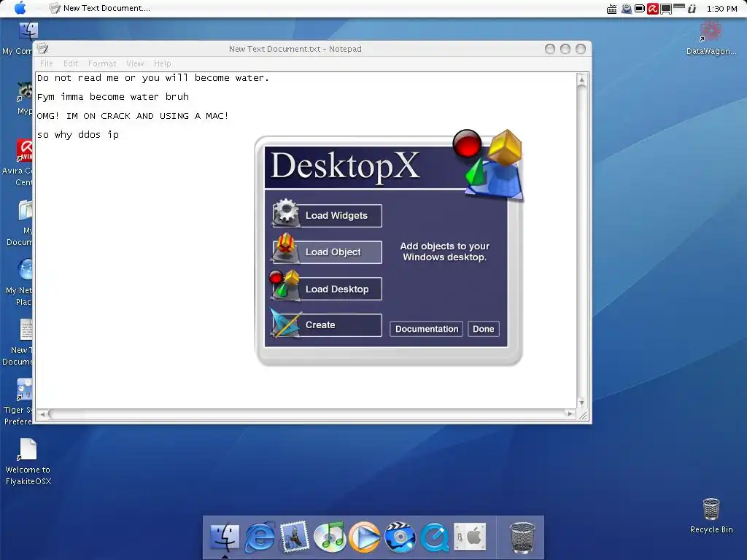Click text 'Fym imma become water bruh'
Viewport: 747px width, 560px height.
click(x=113, y=97)
